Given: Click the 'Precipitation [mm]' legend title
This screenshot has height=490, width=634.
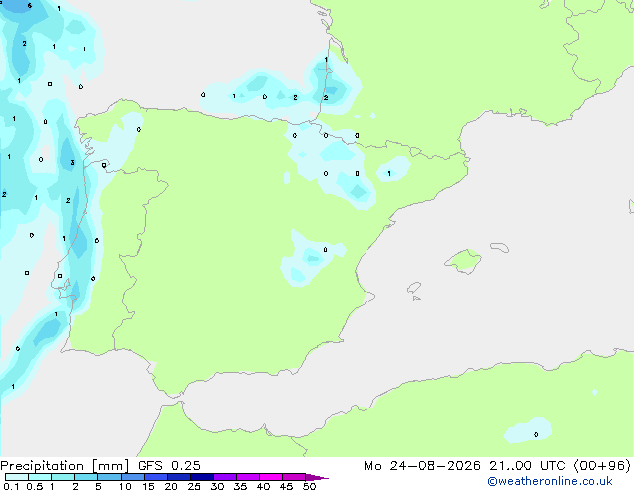Looking at the screenshot, I should [65, 466].
